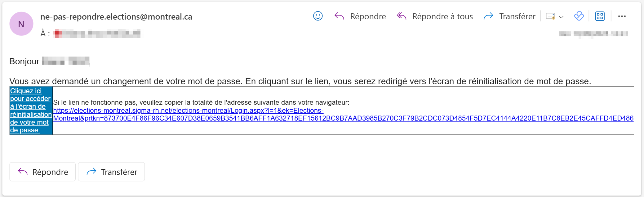Click the text Si le lien ne fonctionne pas
644x197 pixels.
pyautogui.click(x=201, y=103)
